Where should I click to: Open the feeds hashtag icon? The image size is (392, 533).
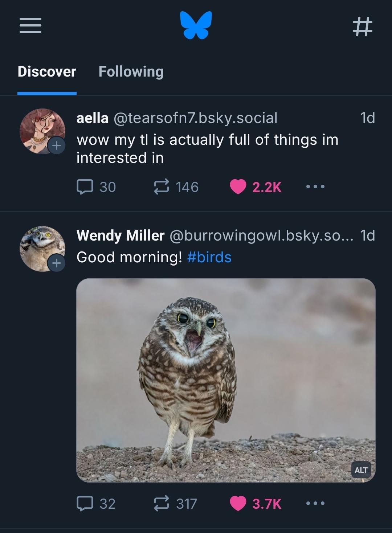[x=362, y=26]
